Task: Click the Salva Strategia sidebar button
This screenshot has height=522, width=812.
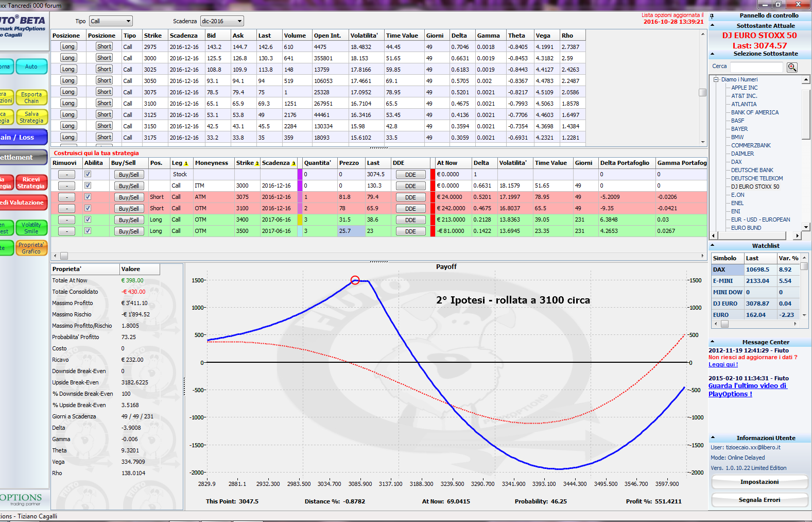Action: point(31,117)
